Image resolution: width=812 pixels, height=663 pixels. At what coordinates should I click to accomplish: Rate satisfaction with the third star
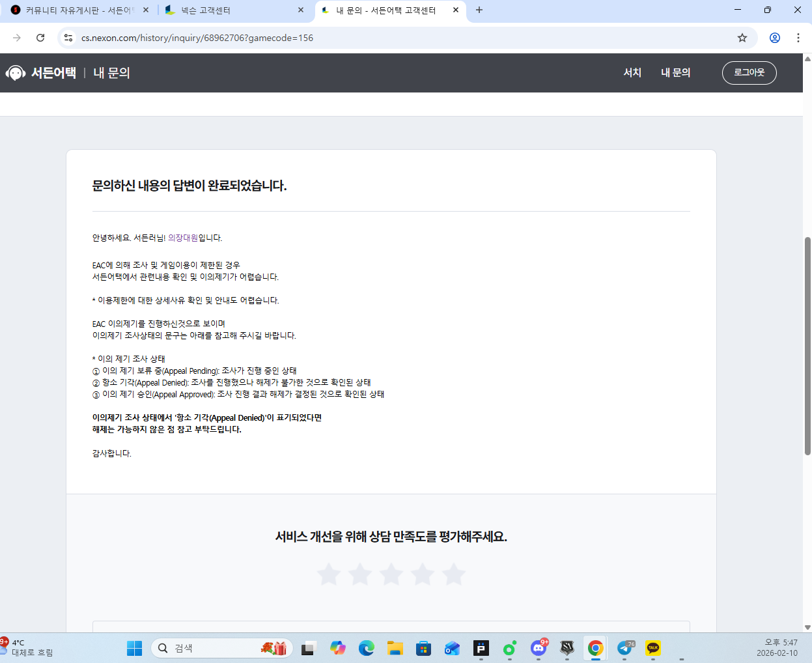[391, 574]
